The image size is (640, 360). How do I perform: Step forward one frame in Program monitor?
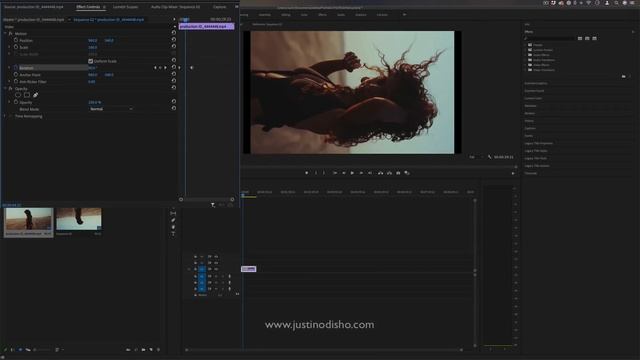[x=361, y=173]
